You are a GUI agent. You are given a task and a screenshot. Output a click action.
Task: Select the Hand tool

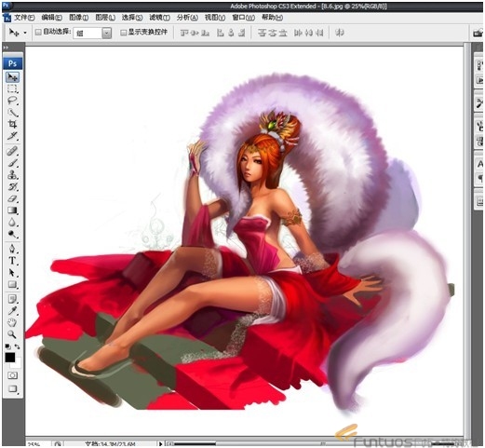tap(12, 322)
